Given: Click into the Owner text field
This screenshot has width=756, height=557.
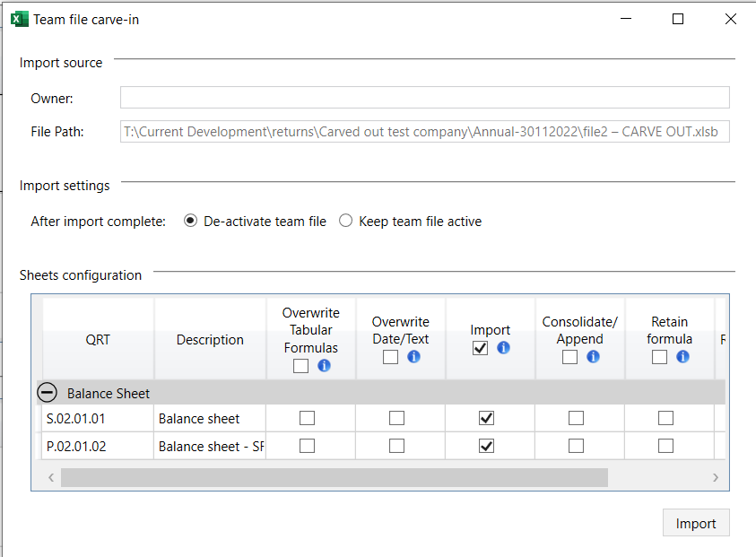Looking at the screenshot, I should click(424, 98).
